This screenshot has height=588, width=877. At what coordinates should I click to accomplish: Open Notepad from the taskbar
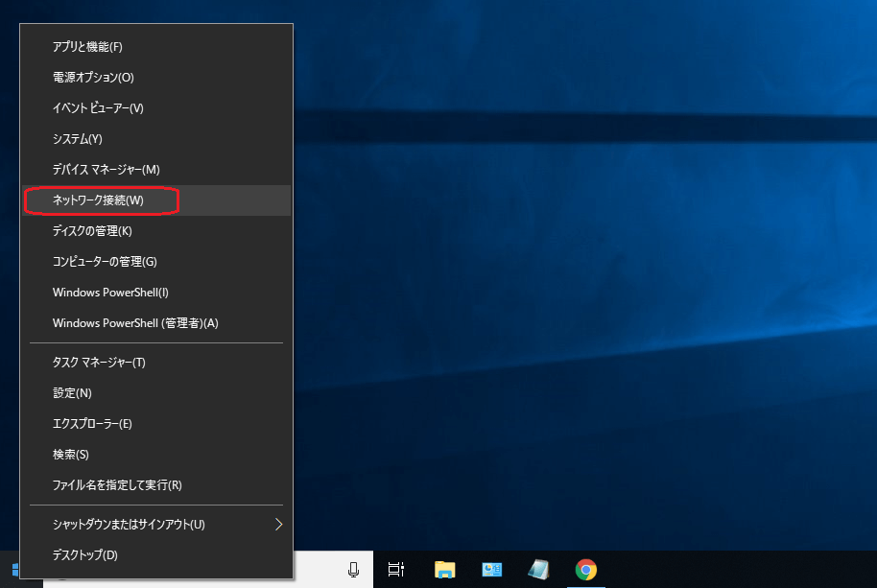(x=537, y=569)
